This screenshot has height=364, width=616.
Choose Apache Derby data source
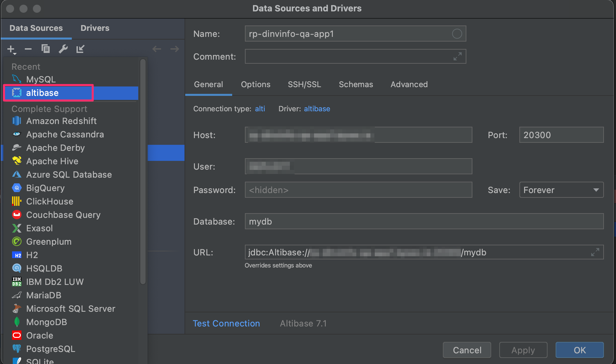click(x=71, y=148)
